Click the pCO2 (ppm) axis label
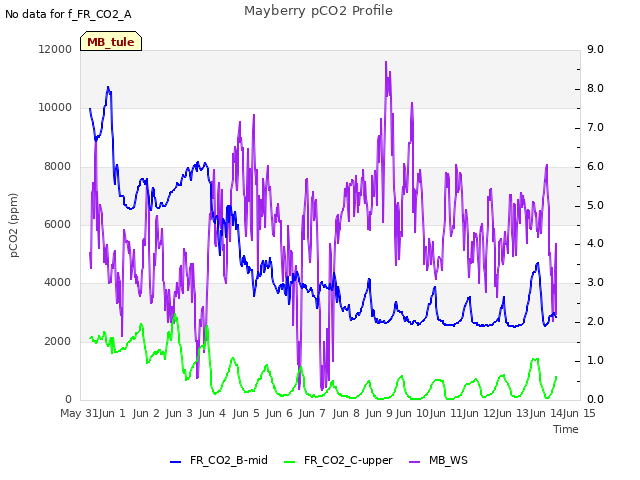 (14, 225)
